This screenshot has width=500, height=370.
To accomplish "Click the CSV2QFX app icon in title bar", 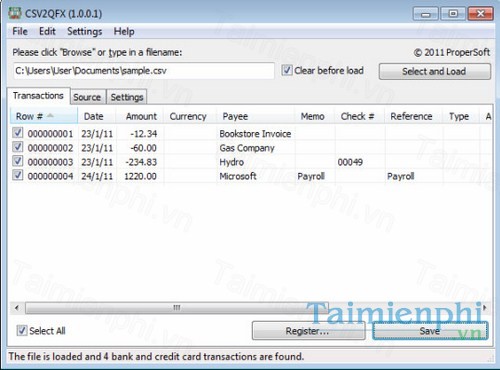I will [x=14, y=13].
